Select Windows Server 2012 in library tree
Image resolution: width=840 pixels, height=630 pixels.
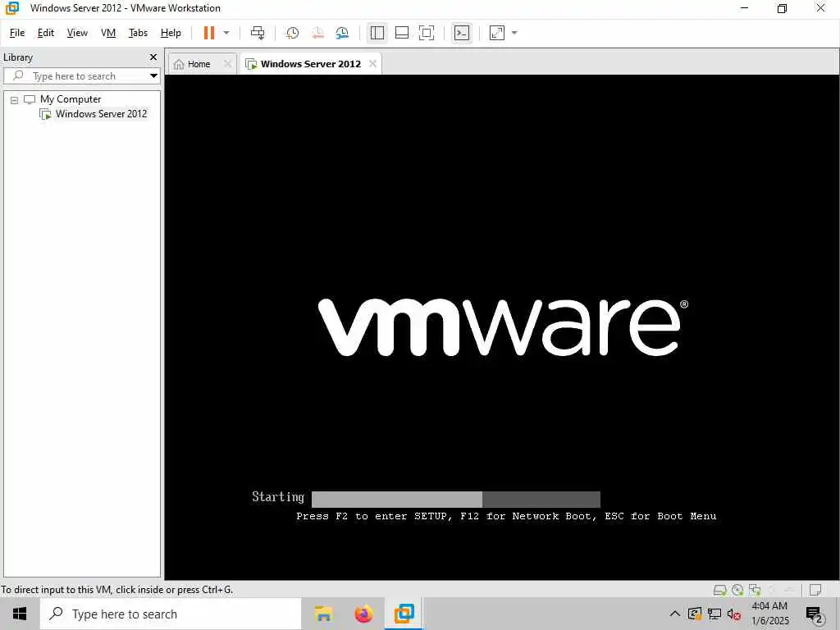[x=101, y=113]
